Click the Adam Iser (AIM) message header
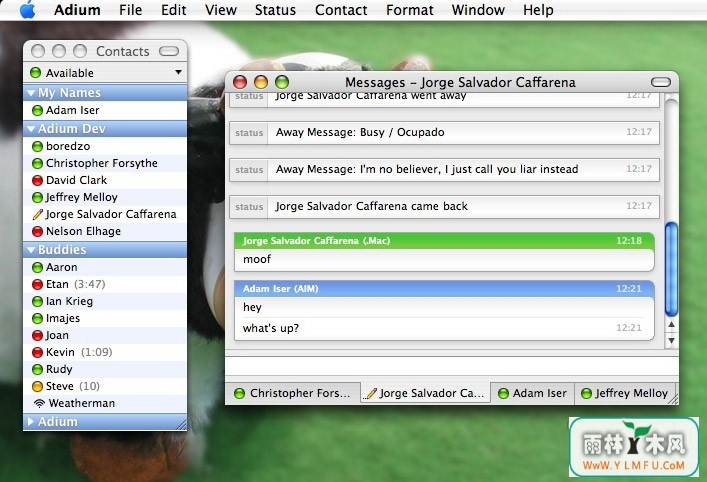This screenshot has width=707, height=482. click(444, 289)
